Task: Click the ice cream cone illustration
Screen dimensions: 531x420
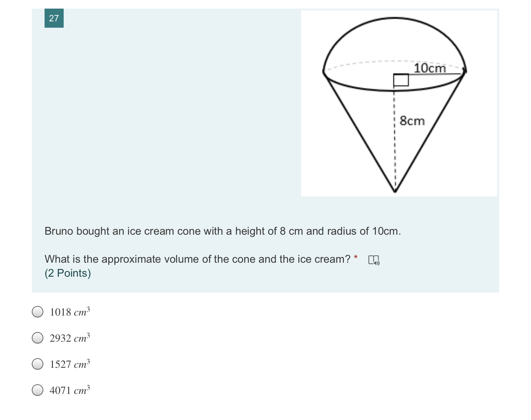Action: click(395, 102)
